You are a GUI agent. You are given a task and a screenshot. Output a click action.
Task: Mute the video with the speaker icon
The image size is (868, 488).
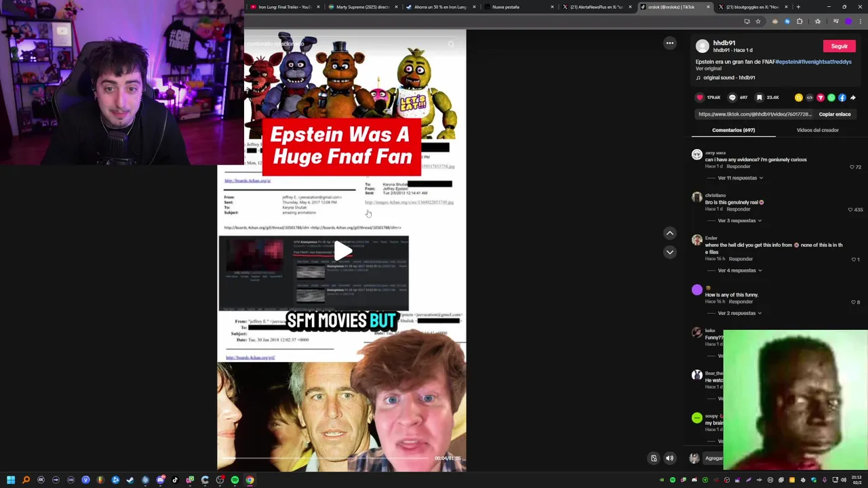tap(669, 458)
